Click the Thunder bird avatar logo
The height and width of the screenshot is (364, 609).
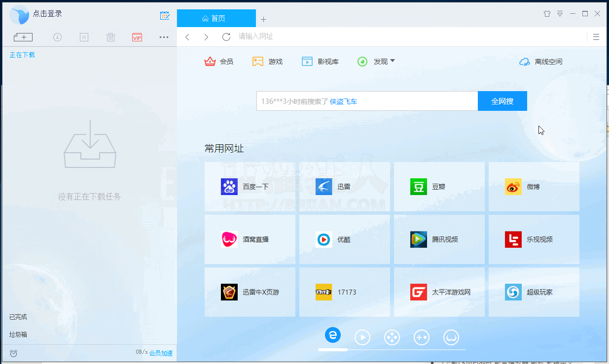pyautogui.click(x=19, y=14)
